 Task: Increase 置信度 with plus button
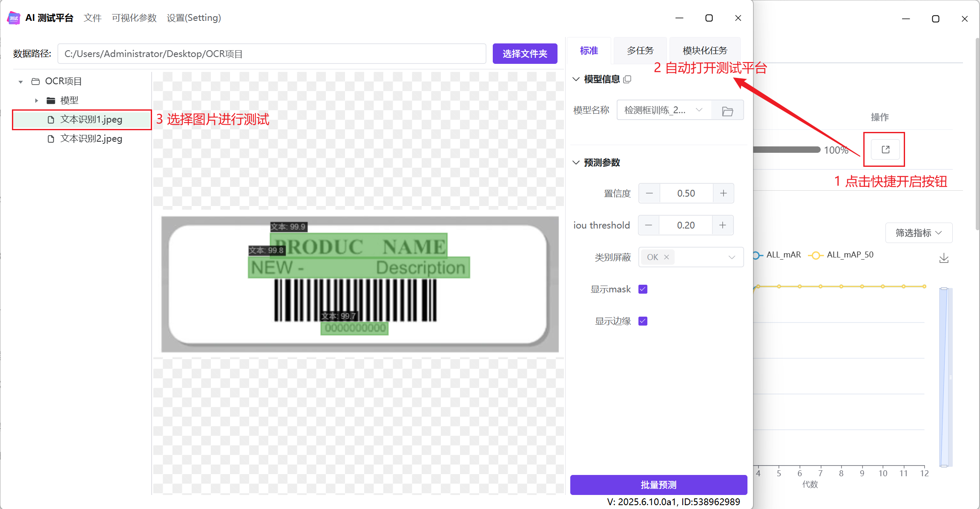(723, 193)
